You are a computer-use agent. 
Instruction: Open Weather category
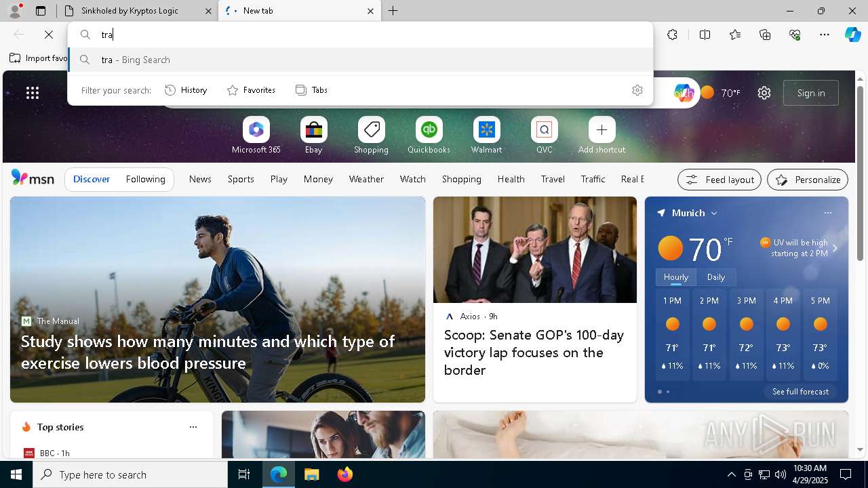366,179
